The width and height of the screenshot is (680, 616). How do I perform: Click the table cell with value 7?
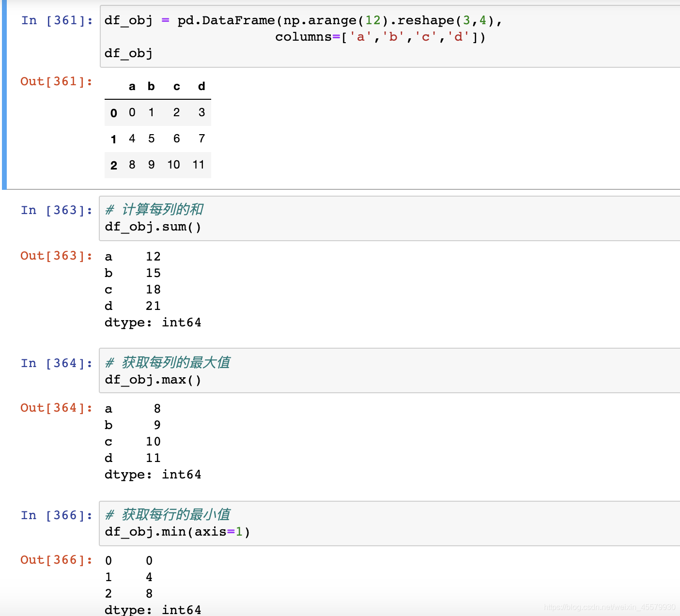[201, 139]
